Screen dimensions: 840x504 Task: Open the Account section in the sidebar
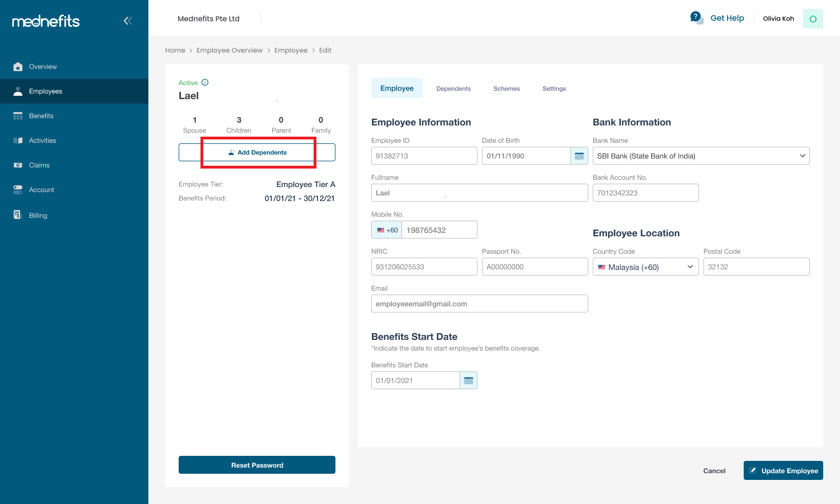[42, 189]
